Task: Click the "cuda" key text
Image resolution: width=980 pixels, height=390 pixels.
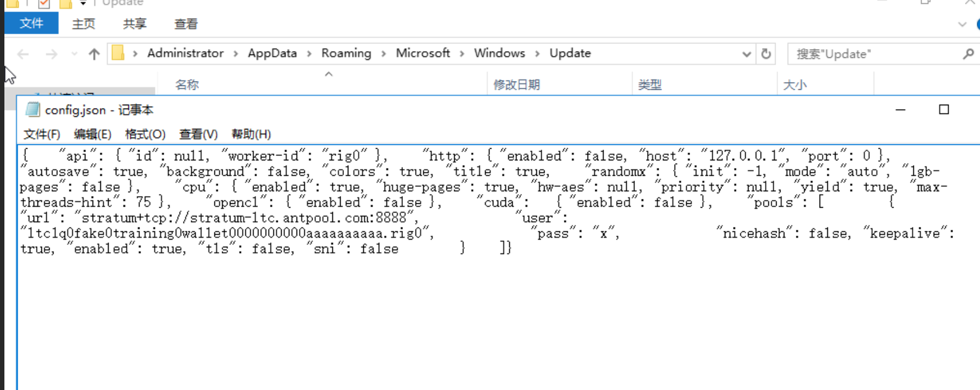Action: tap(499, 202)
